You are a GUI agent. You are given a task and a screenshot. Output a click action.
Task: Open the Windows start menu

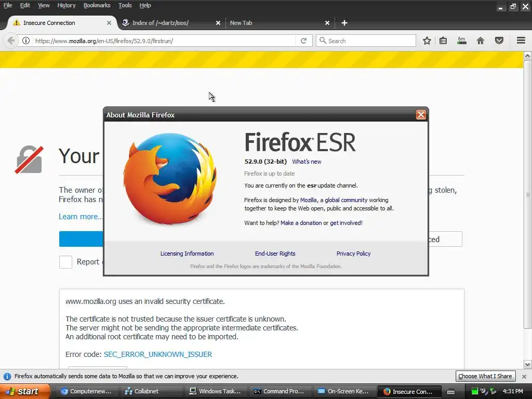click(x=25, y=391)
